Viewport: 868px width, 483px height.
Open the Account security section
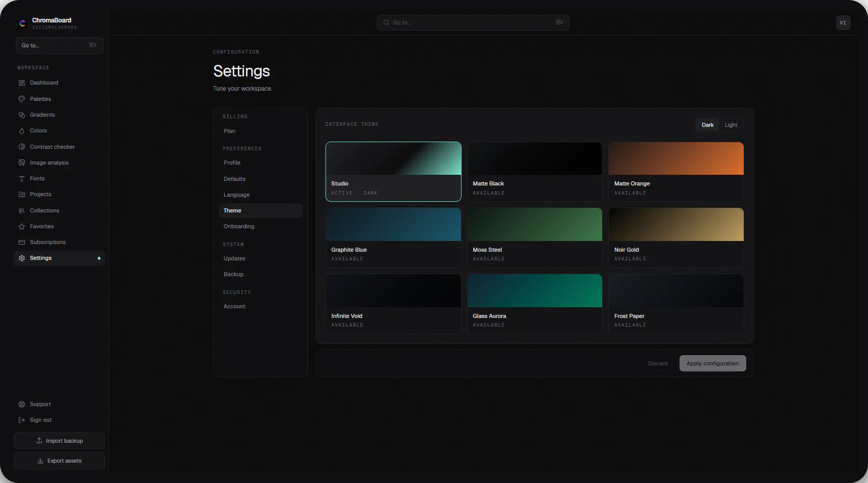(x=261, y=306)
